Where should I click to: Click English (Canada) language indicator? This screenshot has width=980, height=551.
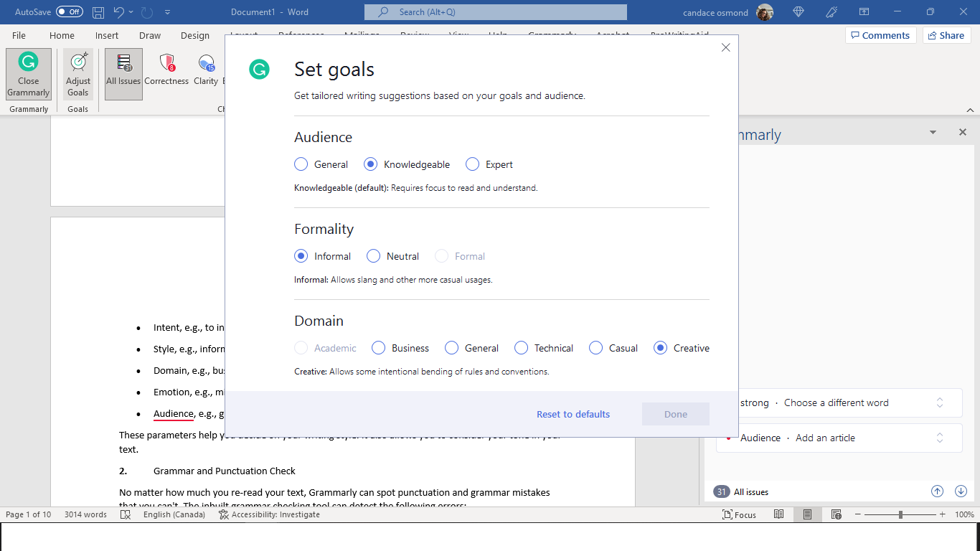tap(174, 514)
